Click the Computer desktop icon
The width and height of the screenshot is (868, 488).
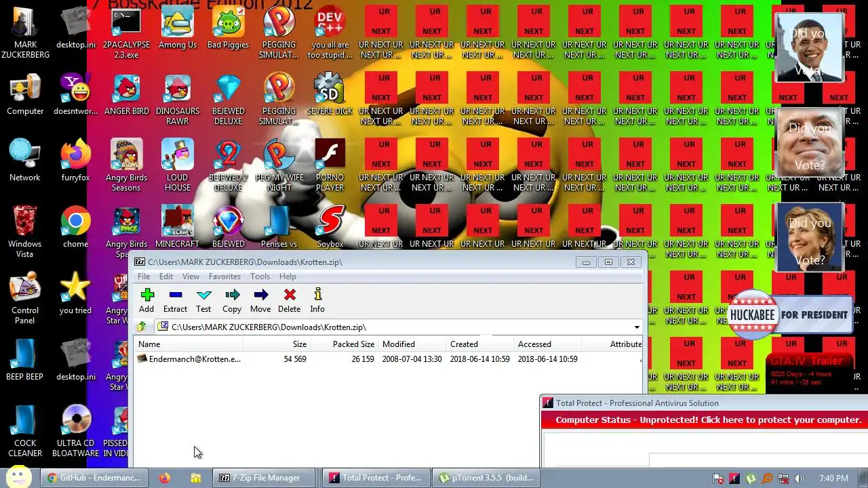point(25,95)
